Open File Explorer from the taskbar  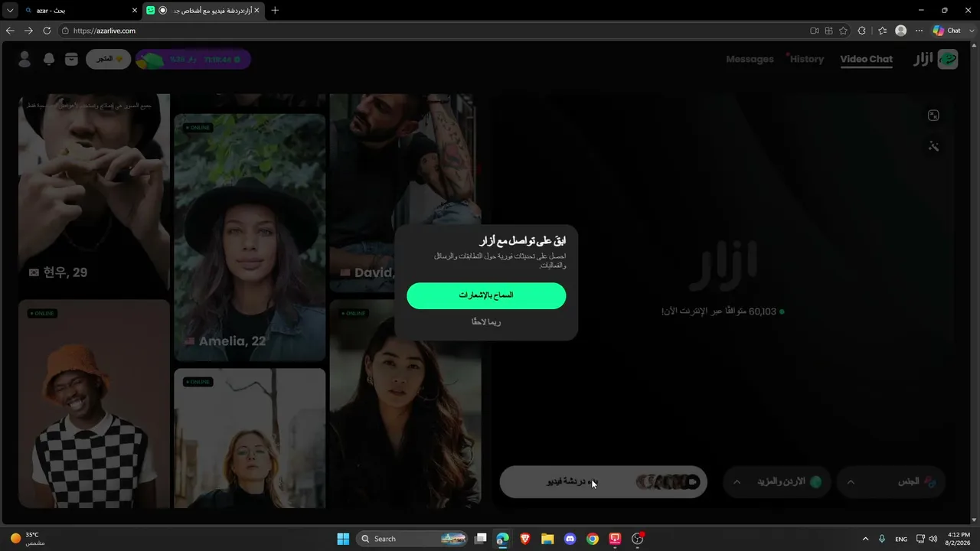coord(547,539)
